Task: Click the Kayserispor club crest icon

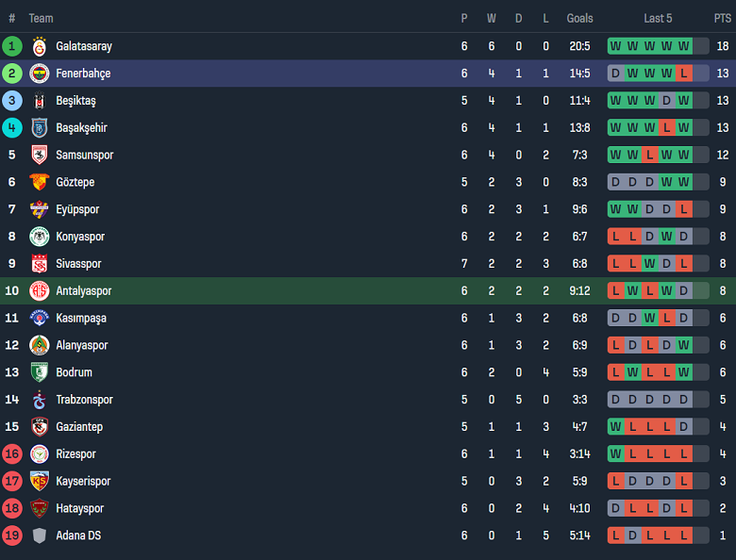Action: click(40, 482)
